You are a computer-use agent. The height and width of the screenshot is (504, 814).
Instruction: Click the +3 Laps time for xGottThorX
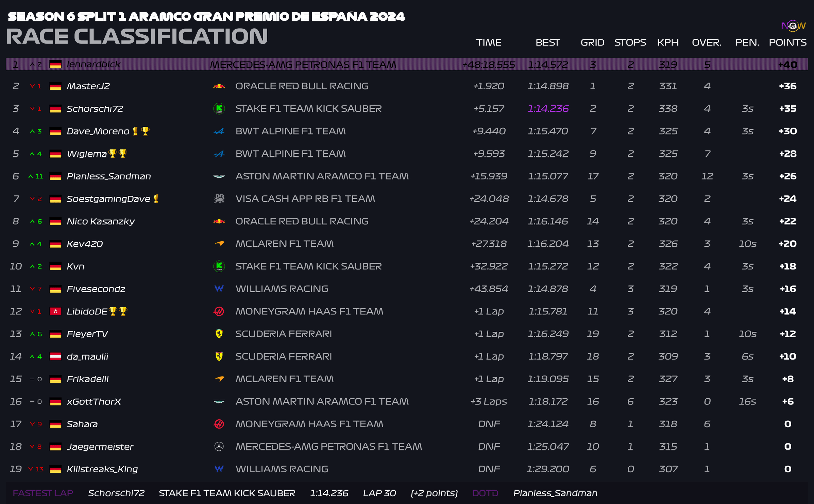point(489,402)
